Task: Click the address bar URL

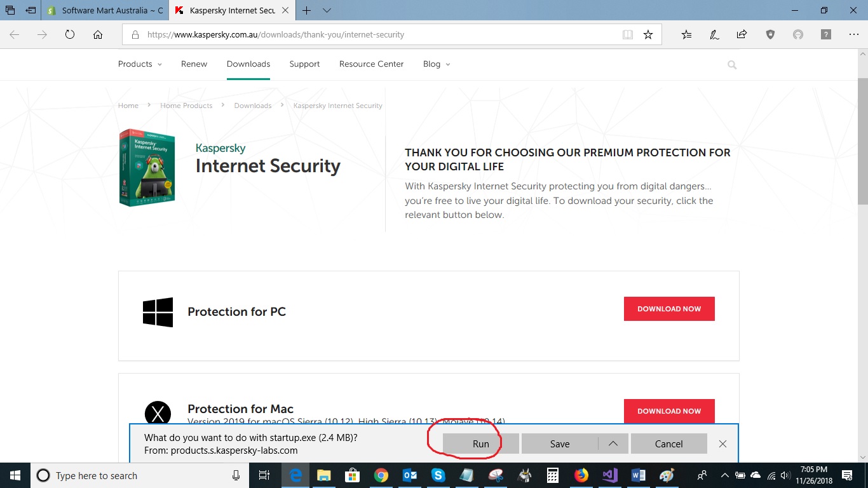Action: (275, 35)
